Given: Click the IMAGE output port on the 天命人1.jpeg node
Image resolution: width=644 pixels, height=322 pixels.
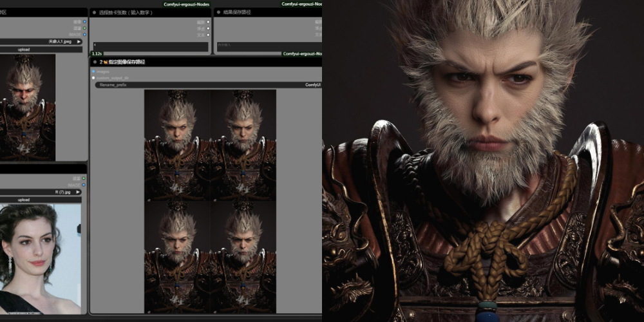Looking at the screenshot, I should point(84,35).
